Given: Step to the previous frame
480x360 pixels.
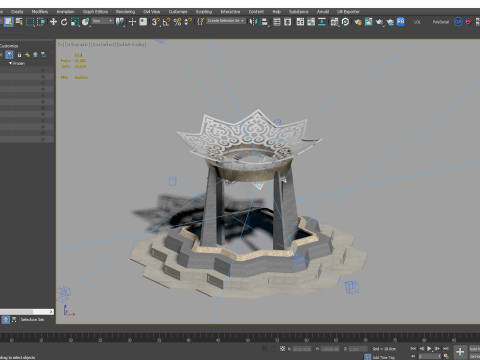Looking at the screenshot, I should coord(421,349).
